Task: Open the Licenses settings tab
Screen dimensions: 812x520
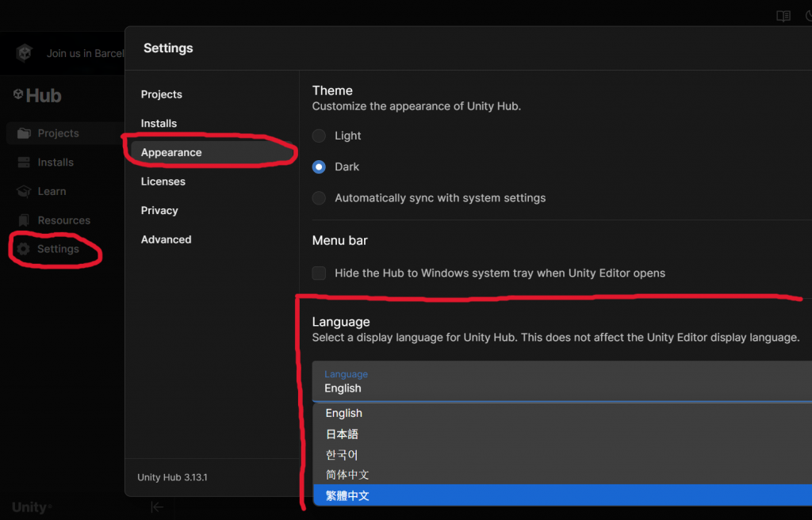Action: click(x=163, y=182)
